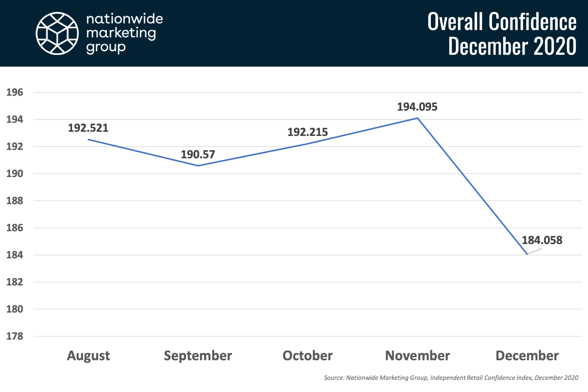Click the August axis label
This screenshot has height=392, width=588.
pos(88,356)
